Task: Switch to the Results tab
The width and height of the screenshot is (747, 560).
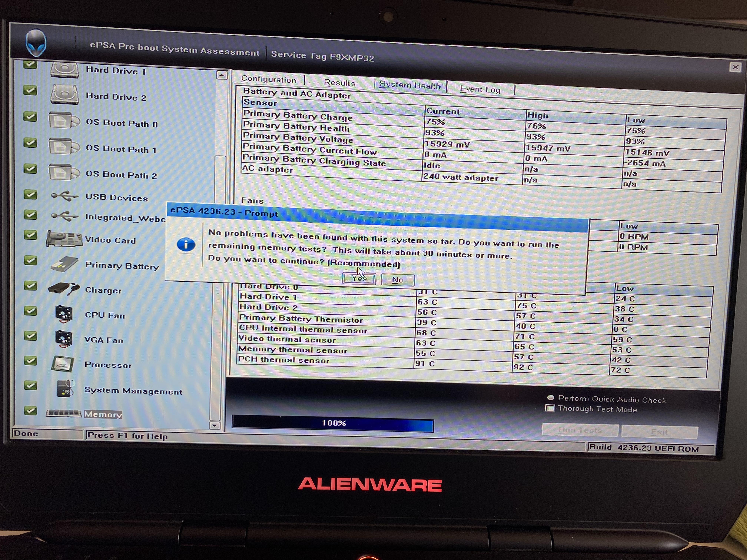Action: coord(339,83)
